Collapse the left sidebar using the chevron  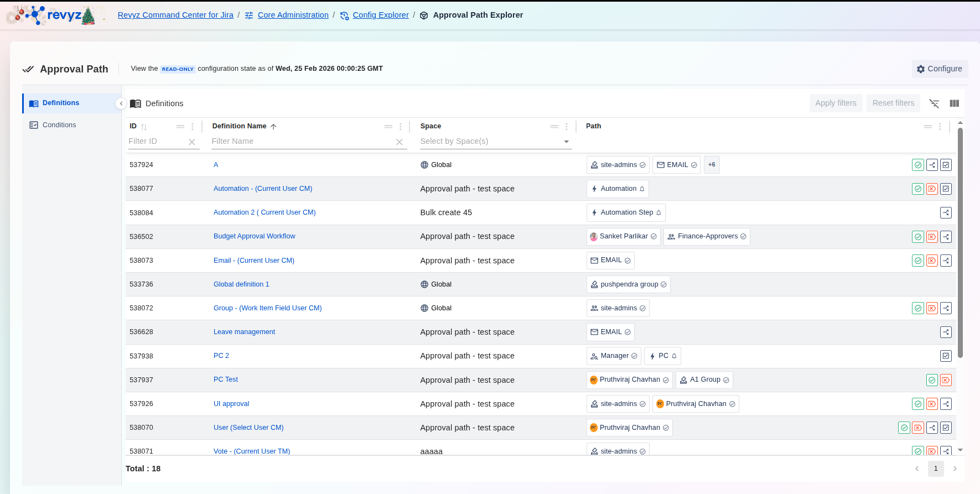click(121, 103)
